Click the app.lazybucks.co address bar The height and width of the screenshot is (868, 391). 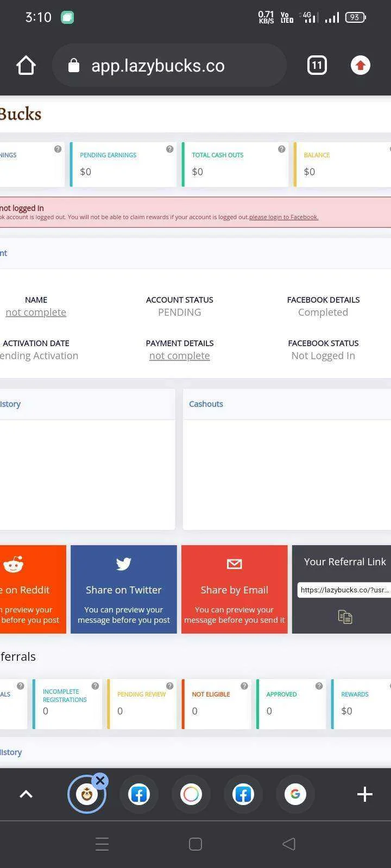point(169,66)
